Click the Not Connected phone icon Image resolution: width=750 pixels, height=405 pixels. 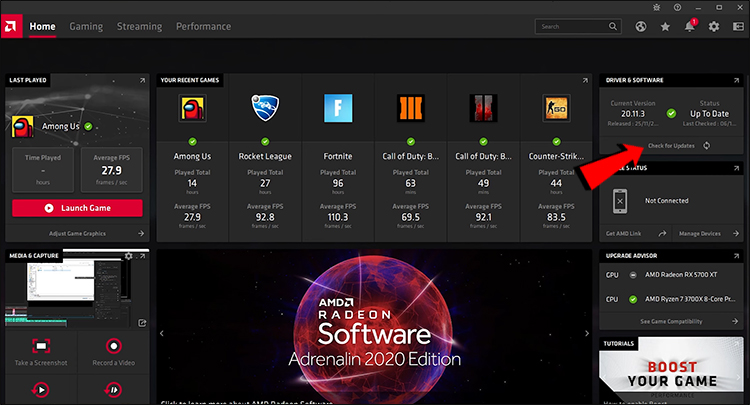(620, 201)
